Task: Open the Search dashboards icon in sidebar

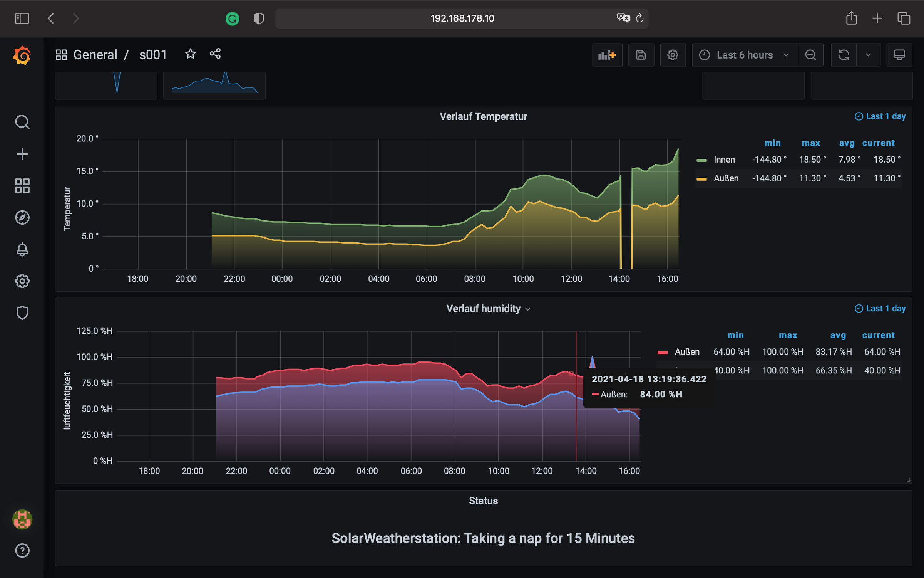Action: tap(22, 122)
